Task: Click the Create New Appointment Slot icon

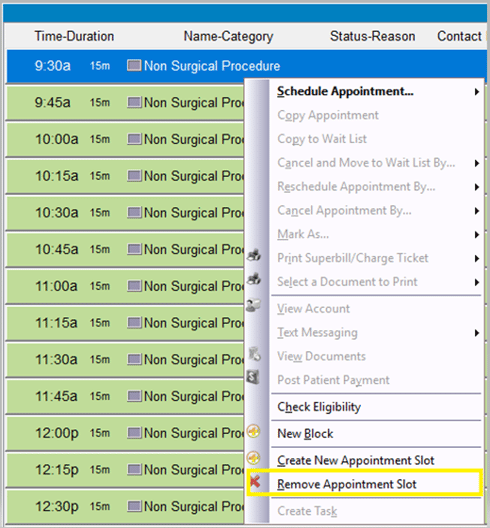Action: point(253,458)
